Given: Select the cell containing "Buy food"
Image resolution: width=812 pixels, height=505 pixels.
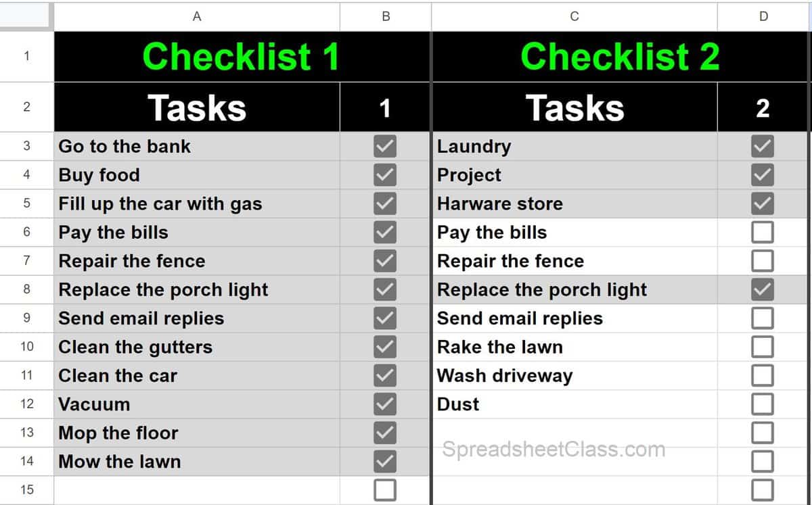Looking at the screenshot, I should click(x=196, y=174).
